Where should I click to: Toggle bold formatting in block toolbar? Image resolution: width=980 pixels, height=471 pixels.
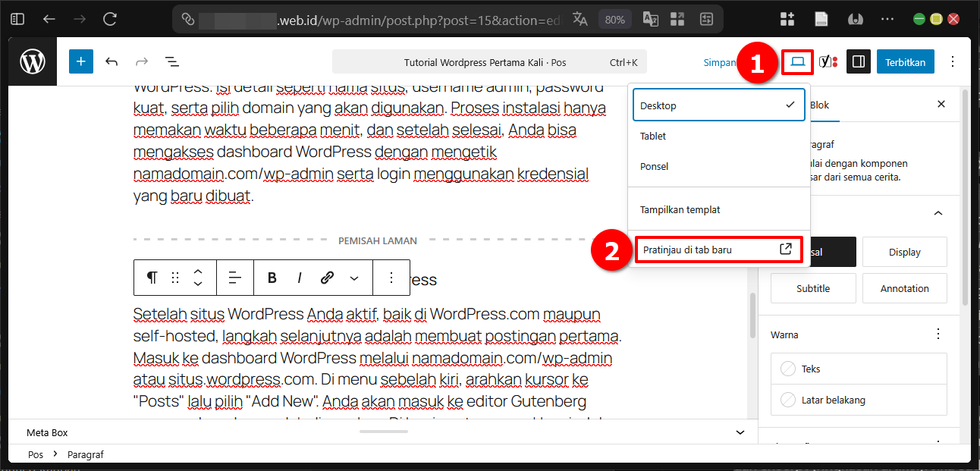click(272, 278)
